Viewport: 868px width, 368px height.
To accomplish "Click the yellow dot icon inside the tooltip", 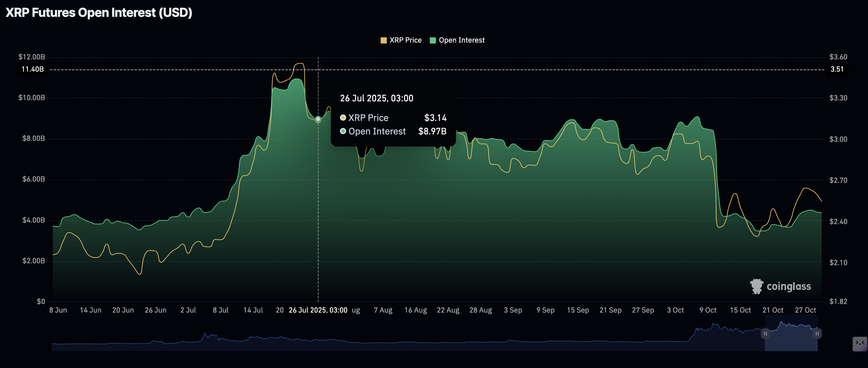I will (x=343, y=118).
